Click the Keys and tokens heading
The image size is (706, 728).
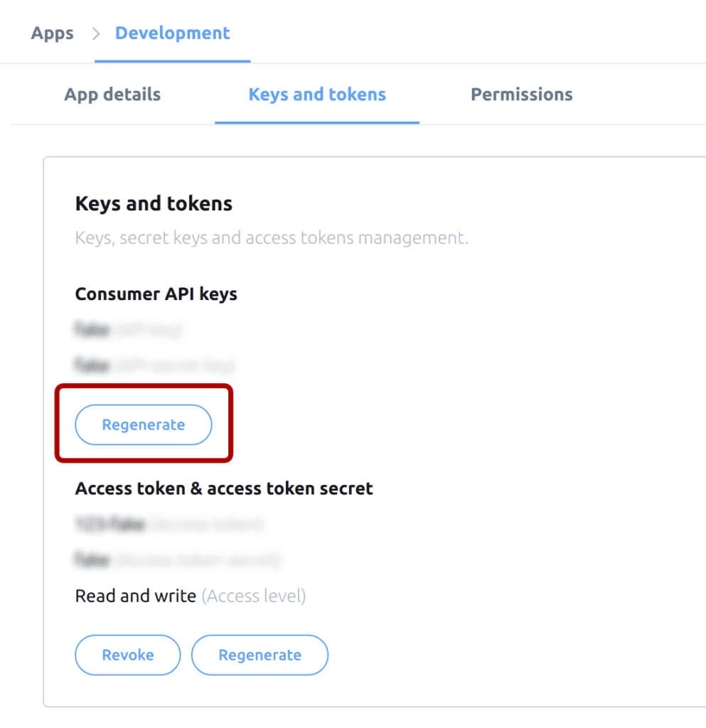154,203
